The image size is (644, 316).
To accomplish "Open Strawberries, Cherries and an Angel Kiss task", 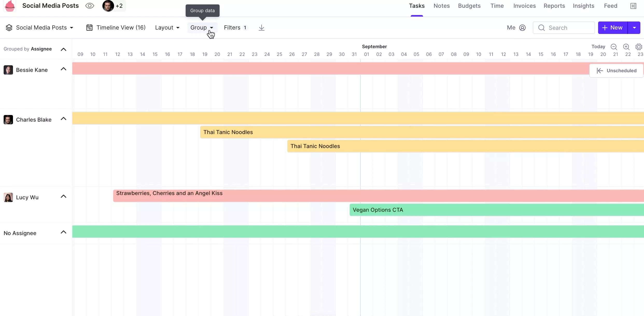I will pyautogui.click(x=379, y=196).
